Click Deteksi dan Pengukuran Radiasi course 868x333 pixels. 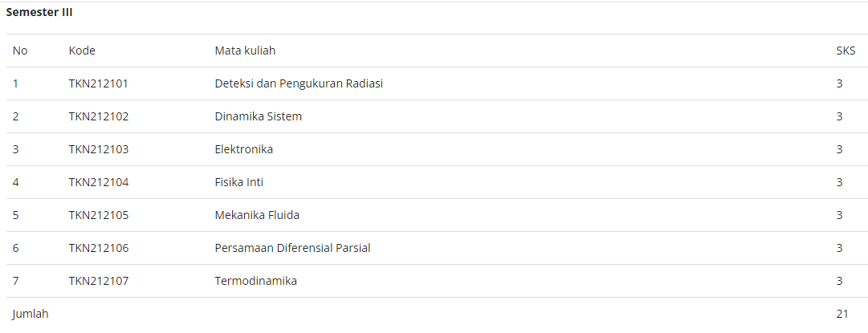[299, 83]
